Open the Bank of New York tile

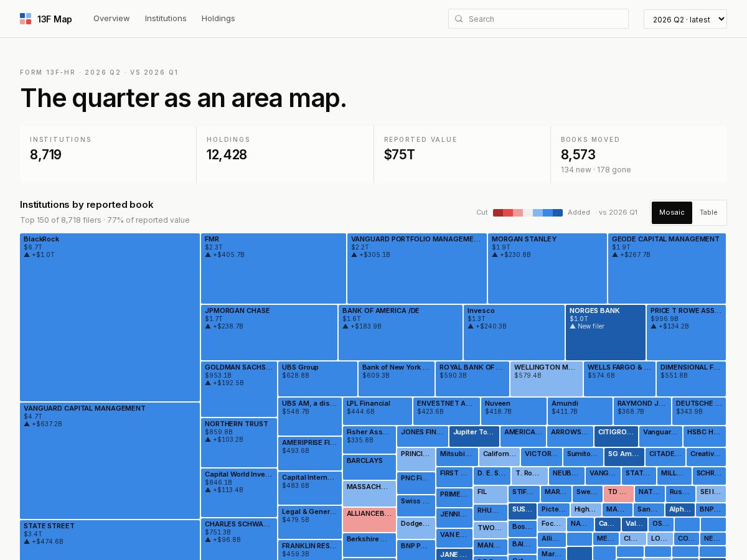pos(397,379)
